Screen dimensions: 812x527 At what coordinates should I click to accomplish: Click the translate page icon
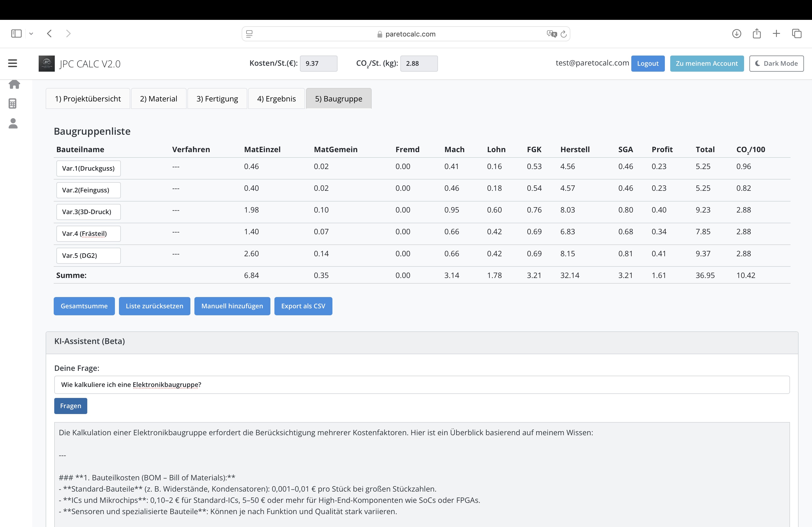551,34
